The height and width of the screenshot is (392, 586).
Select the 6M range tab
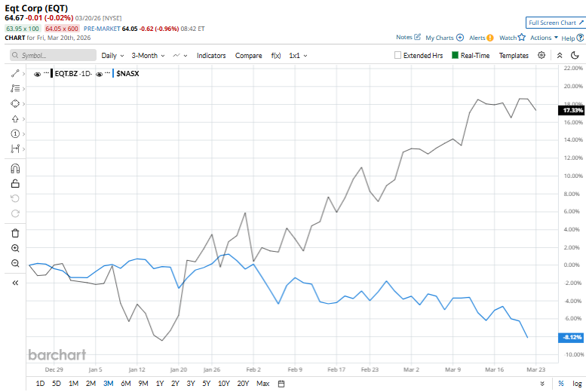pyautogui.click(x=126, y=384)
